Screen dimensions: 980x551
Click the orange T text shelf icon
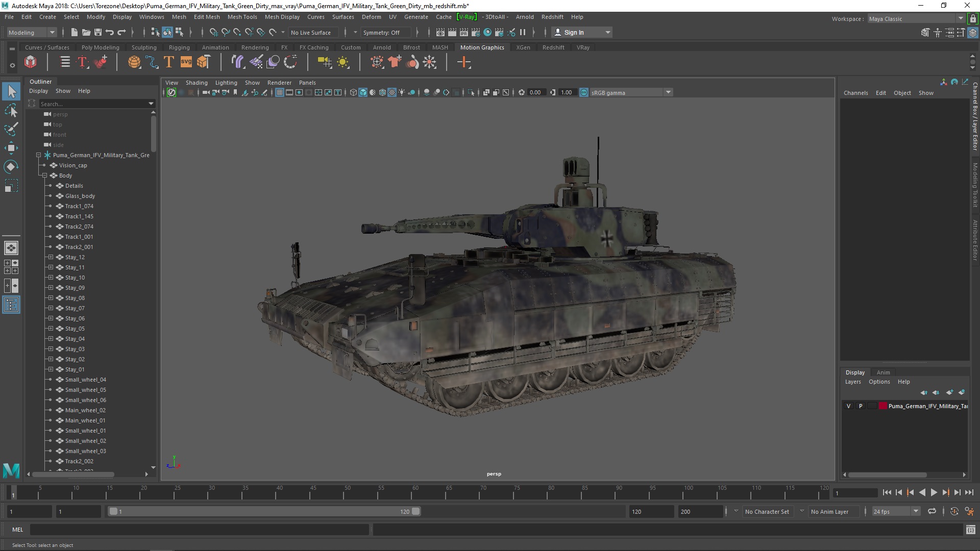click(x=169, y=62)
